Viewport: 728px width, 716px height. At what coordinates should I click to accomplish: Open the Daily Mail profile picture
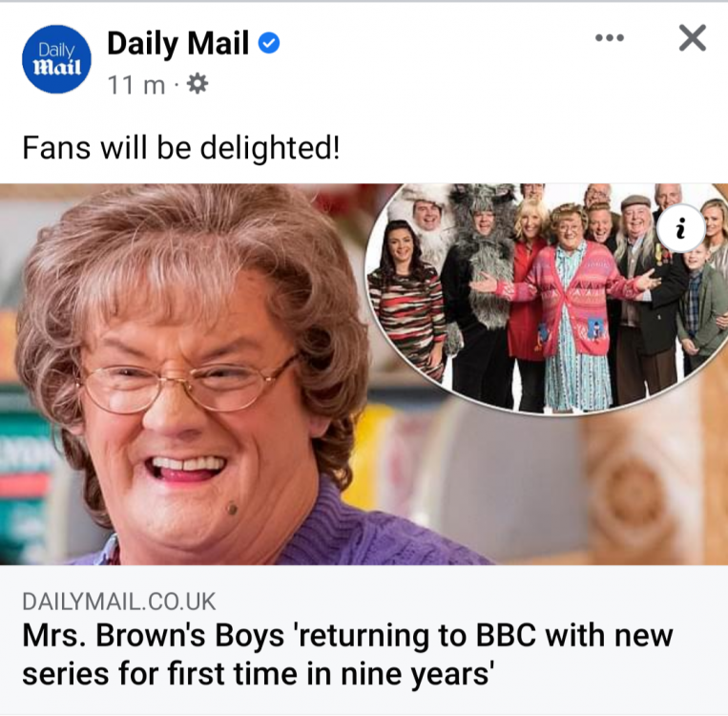[x=56, y=59]
